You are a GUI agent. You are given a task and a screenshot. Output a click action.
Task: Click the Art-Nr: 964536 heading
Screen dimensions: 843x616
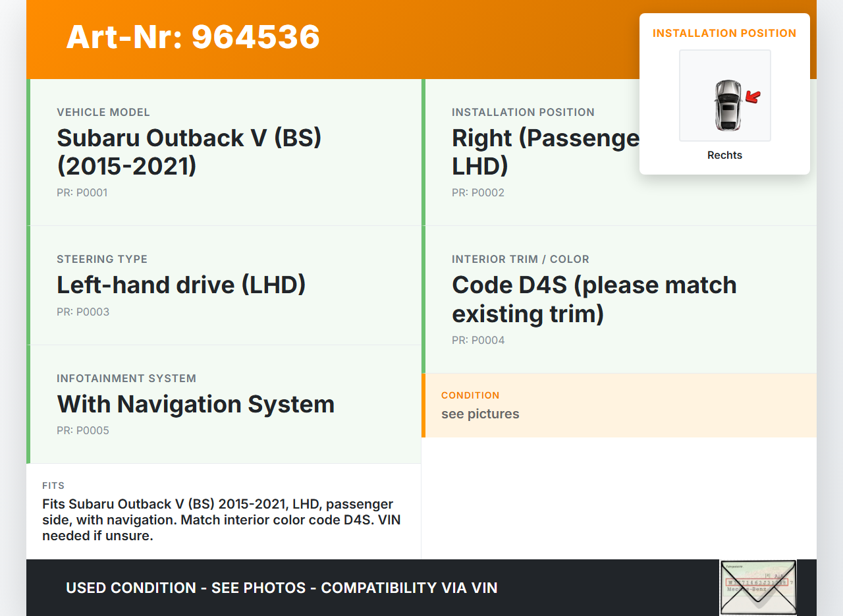pos(193,37)
